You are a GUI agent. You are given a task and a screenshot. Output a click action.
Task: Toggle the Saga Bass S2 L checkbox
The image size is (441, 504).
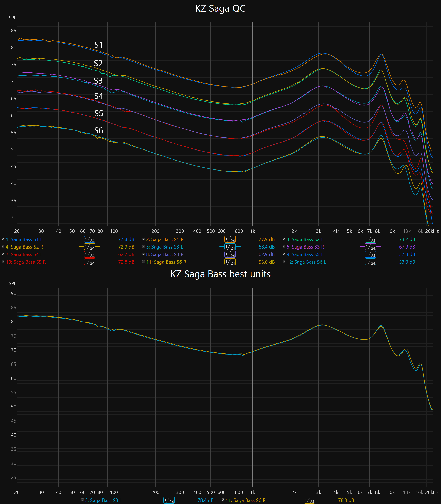pos(284,239)
